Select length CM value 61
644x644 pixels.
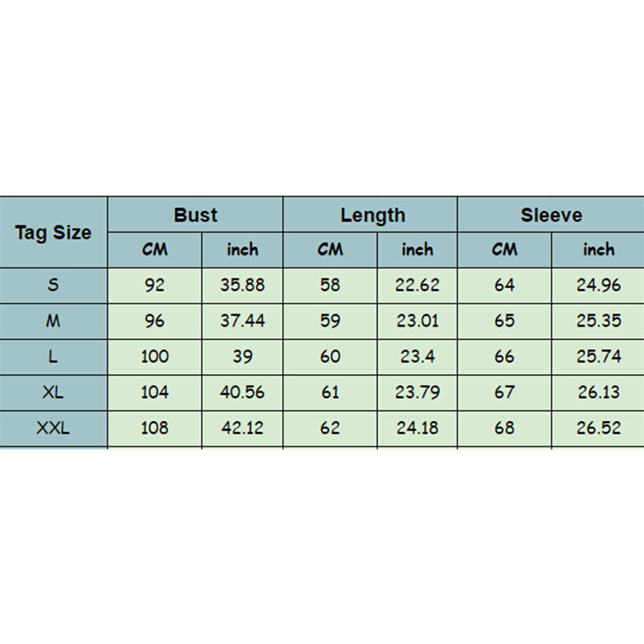coord(330,392)
